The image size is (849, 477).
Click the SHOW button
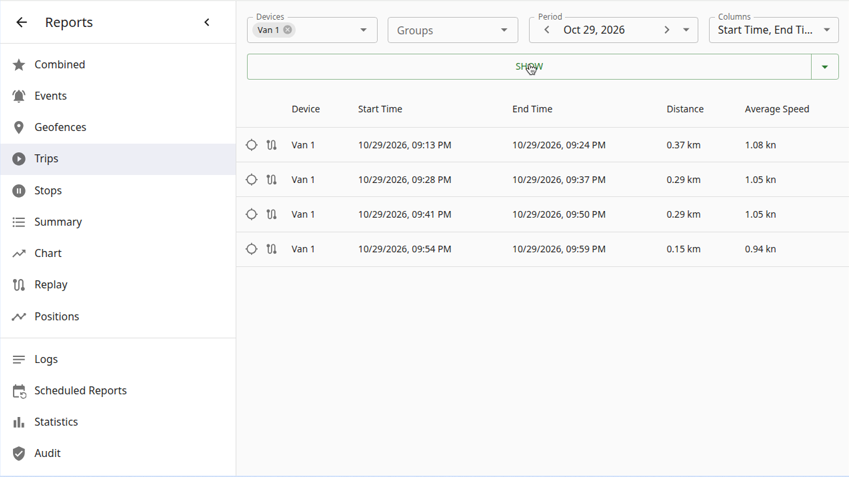point(529,67)
